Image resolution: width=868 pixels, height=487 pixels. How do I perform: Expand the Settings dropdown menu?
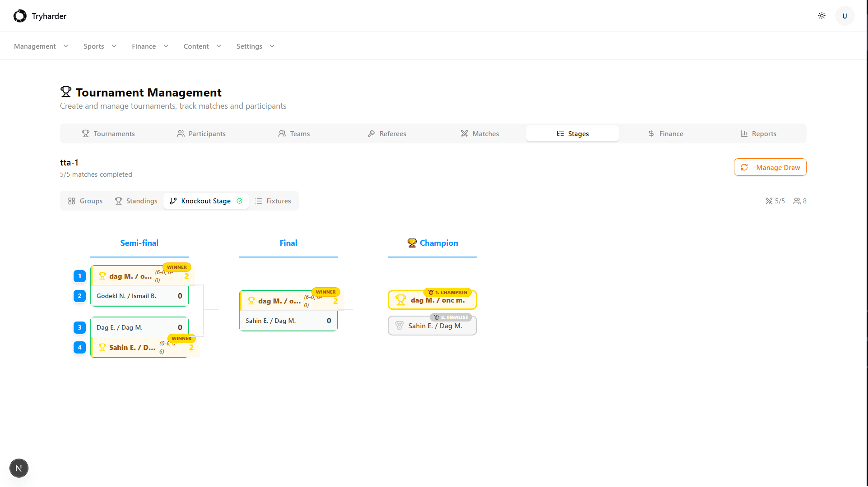point(255,46)
